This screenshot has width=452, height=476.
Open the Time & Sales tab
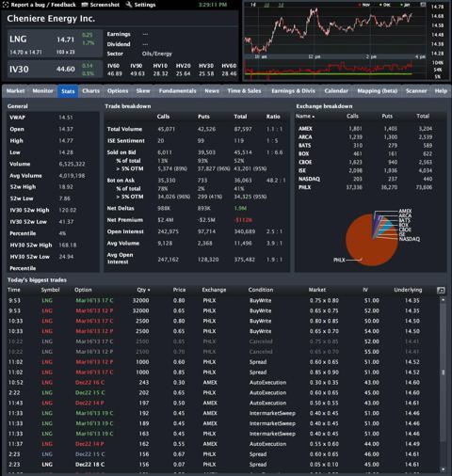click(244, 91)
